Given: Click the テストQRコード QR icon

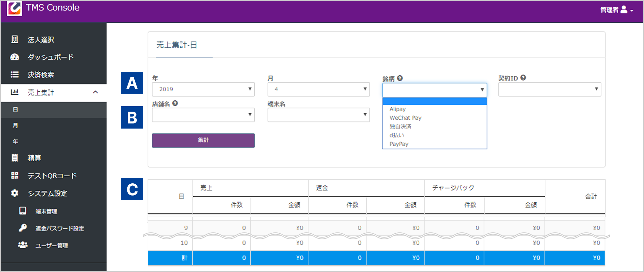Looking at the screenshot, I should tap(15, 176).
